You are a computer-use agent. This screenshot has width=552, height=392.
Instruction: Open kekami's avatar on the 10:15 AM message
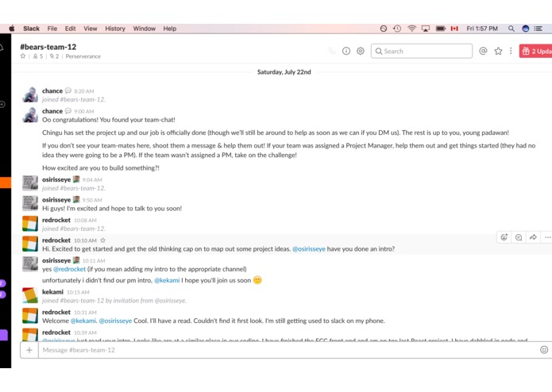[x=30, y=295]
